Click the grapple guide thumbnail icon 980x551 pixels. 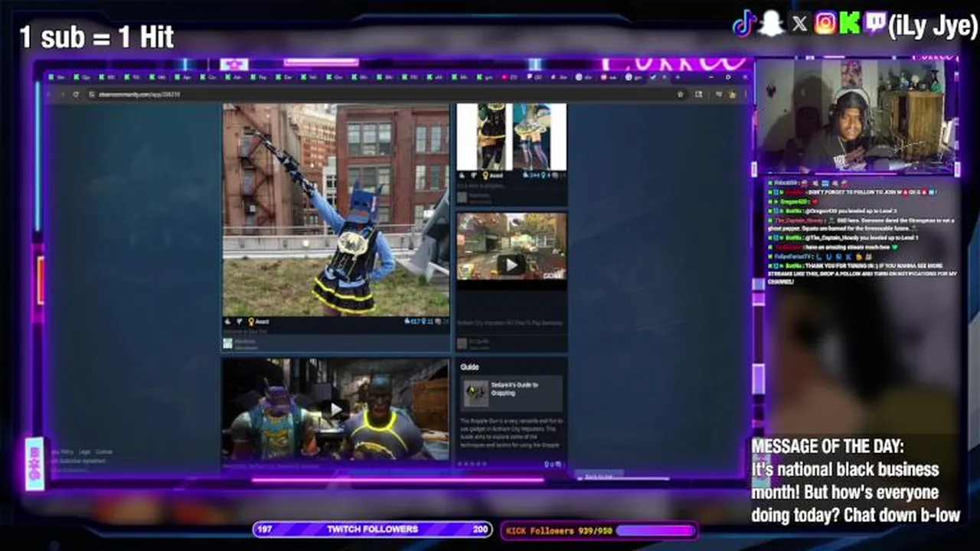point(475,393)
